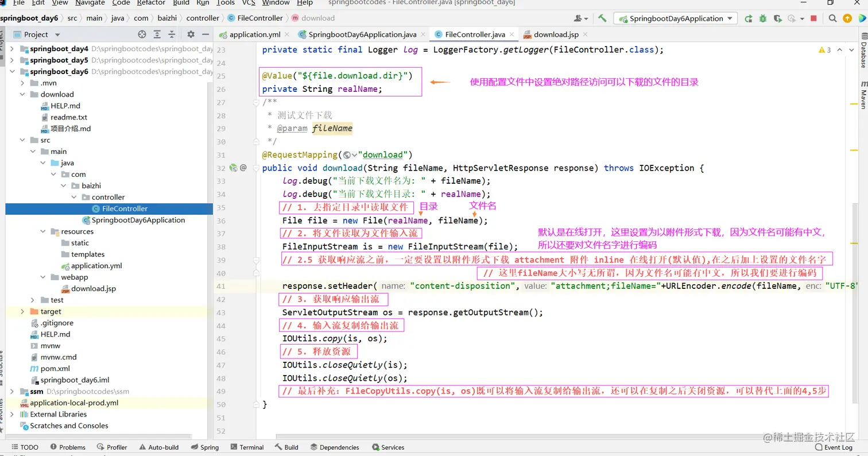The width and height of the screenshot is (868, 456).
Task: Open the Services tool window
Action: 387,447
